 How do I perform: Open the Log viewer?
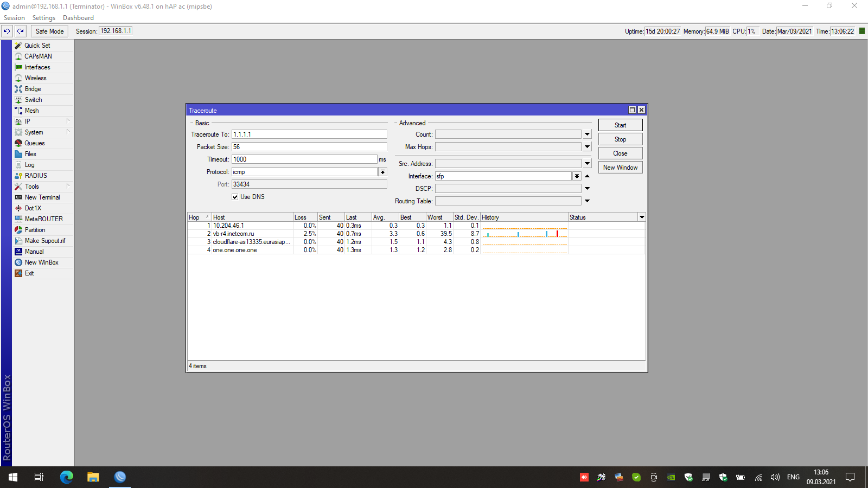click(x=29, y=165)
